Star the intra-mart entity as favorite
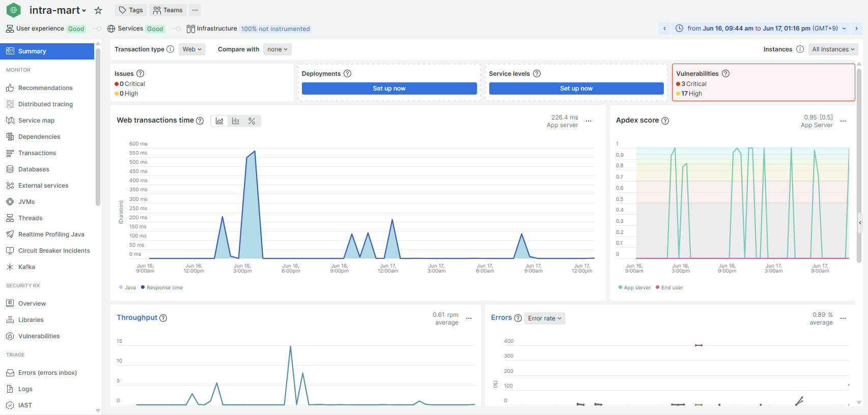 pyautogui.click(x=98, y=10)
